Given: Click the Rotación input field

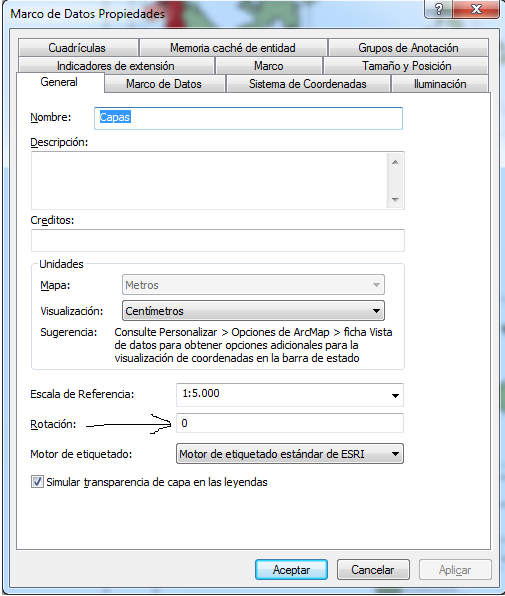Looking at the screenshot, I should pyautogui.click(x=290, y=423).
